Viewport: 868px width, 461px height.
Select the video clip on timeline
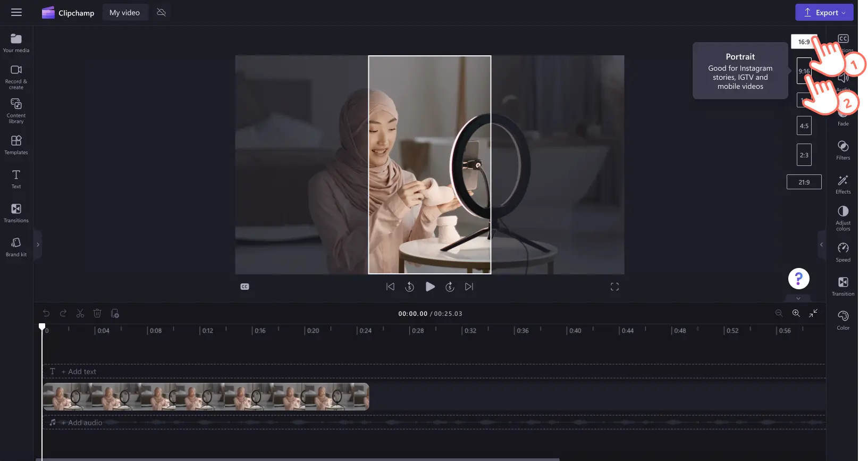(206, 397)
